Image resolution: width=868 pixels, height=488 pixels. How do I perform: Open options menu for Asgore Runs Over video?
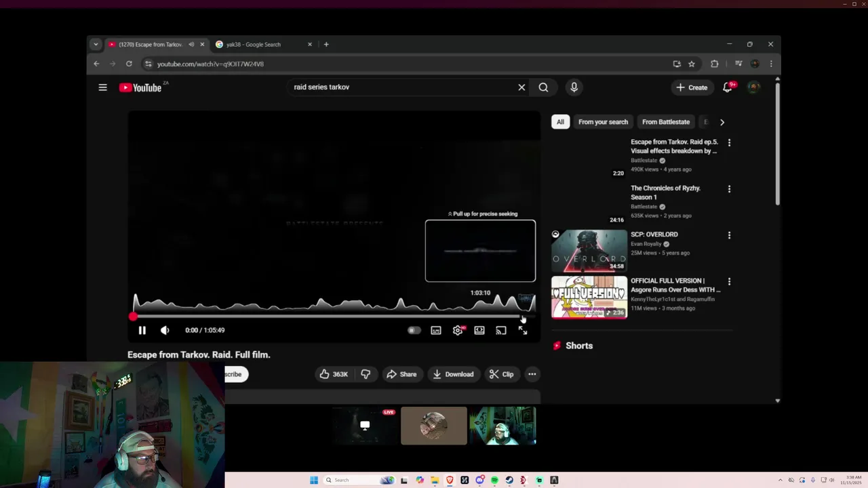pos(729,281)
